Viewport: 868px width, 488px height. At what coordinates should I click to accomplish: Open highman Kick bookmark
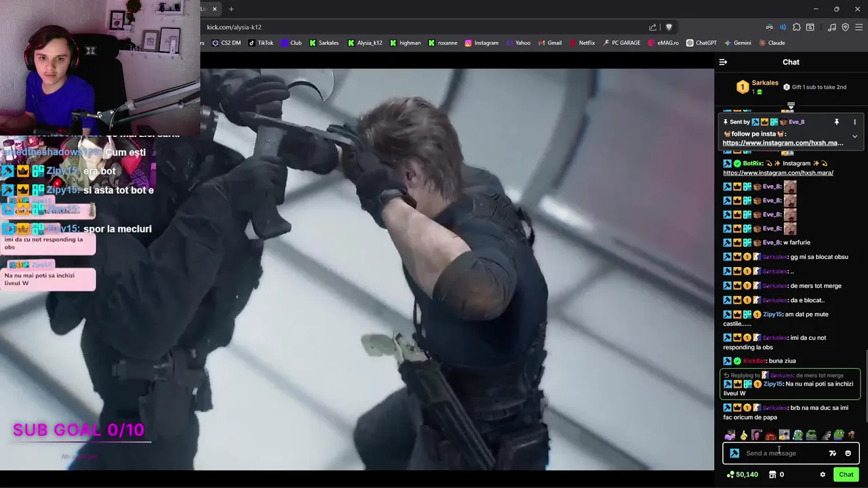coord(406,43)
